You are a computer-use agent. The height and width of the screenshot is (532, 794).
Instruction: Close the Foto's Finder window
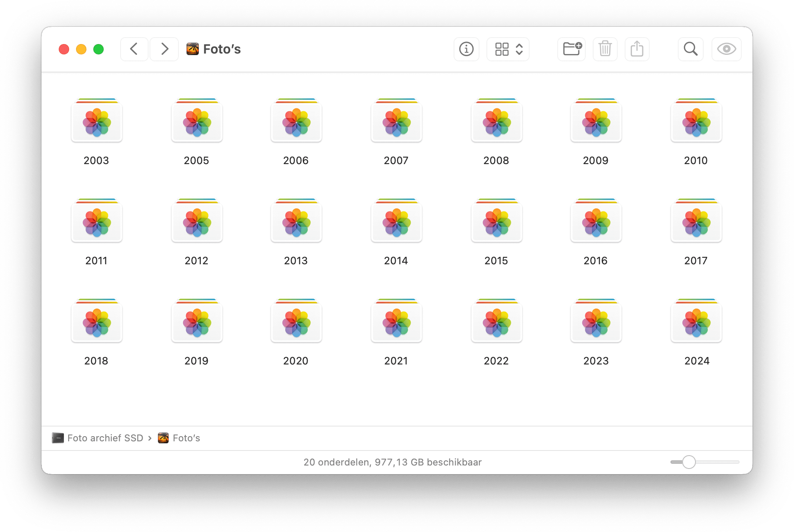coord(64,49)
